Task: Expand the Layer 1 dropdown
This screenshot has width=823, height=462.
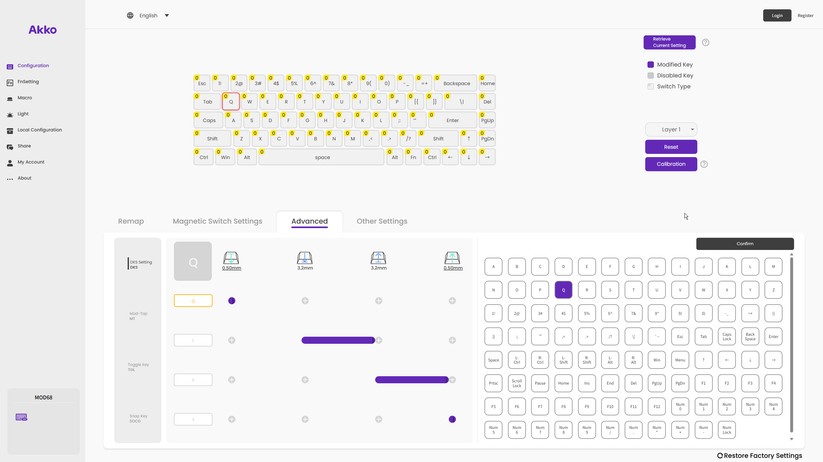Action: (671, 129)
